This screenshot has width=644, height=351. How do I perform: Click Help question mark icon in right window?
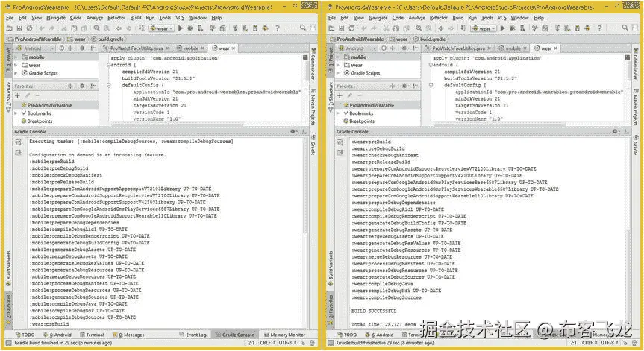(x=600, y=28)
